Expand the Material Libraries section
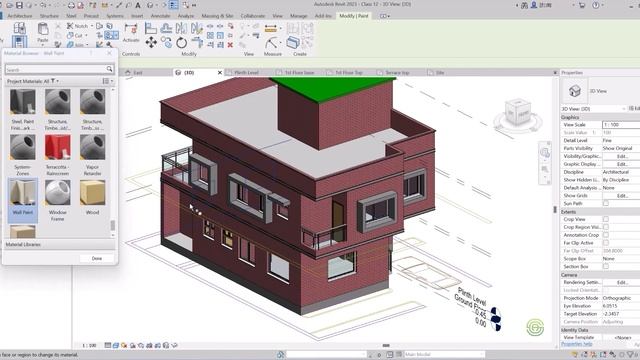This screenshot has height=360, width=640. pos(59,244)
